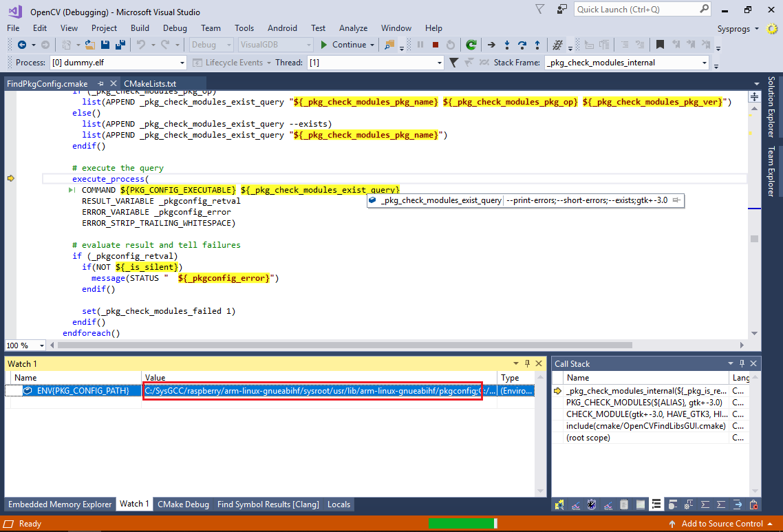783x532 pixels.
Task: Click the blue right-arrow icon in bottom strip
Action: (x=738, y=504)
